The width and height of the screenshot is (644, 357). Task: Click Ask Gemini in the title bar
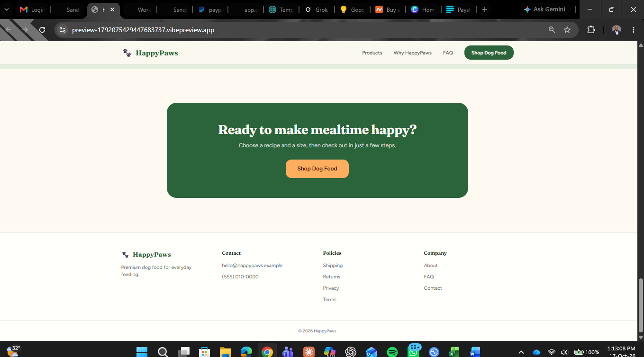point(544,9)
